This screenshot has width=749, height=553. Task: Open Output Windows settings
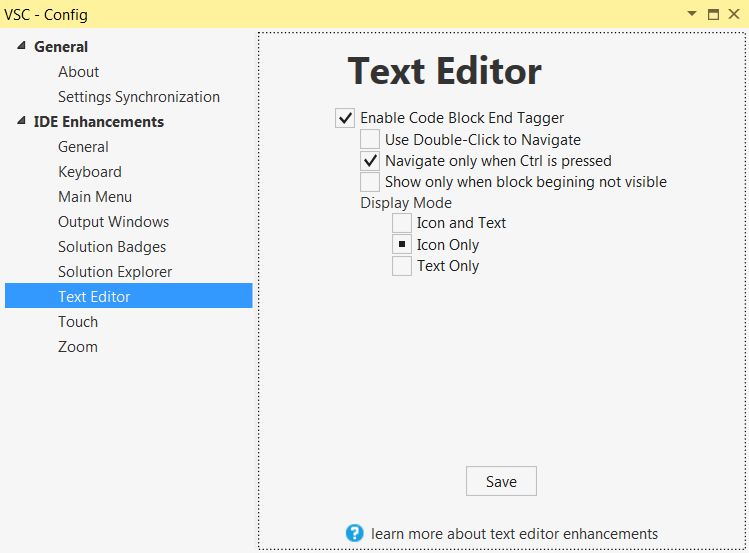coord(114,222)
